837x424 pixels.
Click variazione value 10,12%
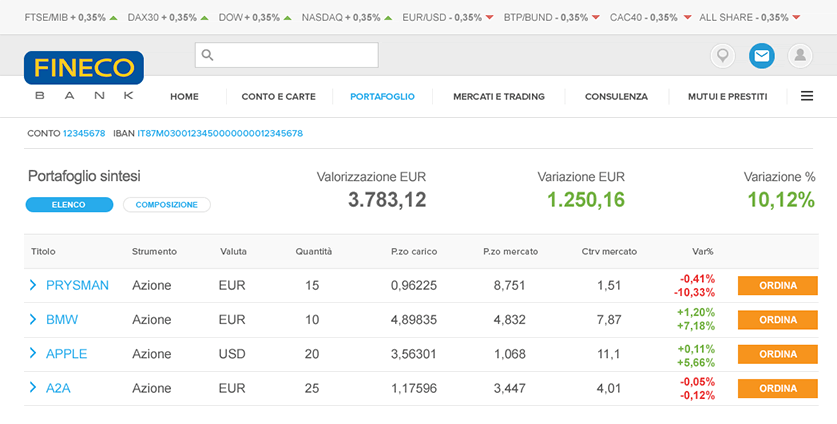point(781,200)
